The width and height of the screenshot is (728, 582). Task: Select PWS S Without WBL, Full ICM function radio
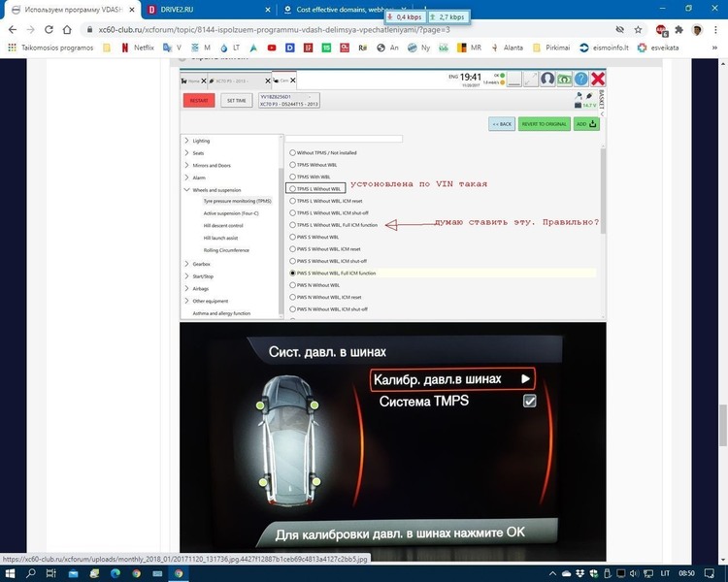[292, 274]
